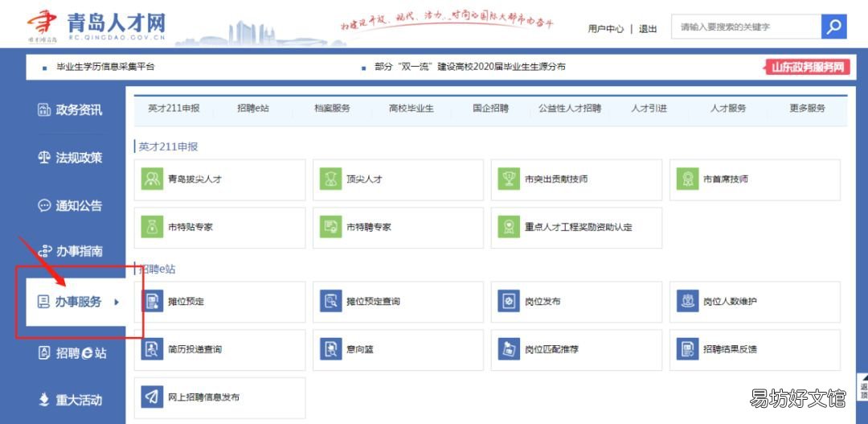The width and height of the screenshot is (868, 424).
Task: Click the 市首席技师 medal icon
Action: click(687, 179)
